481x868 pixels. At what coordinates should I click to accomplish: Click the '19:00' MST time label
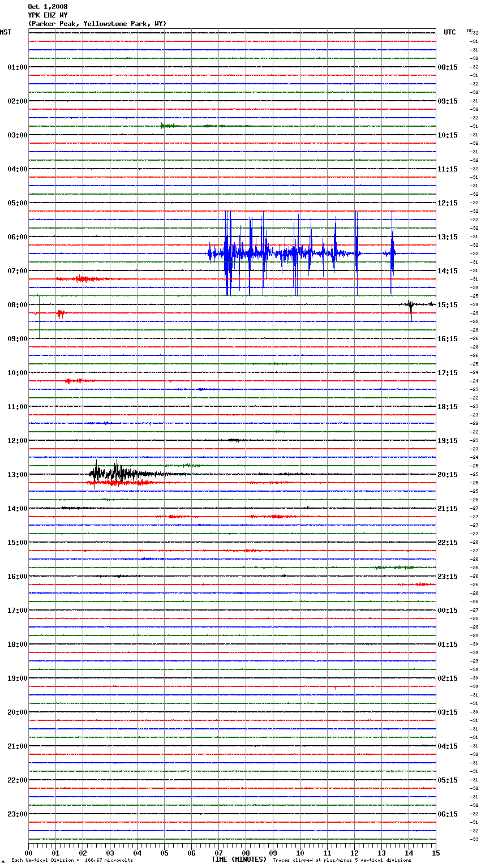point(18,678)
